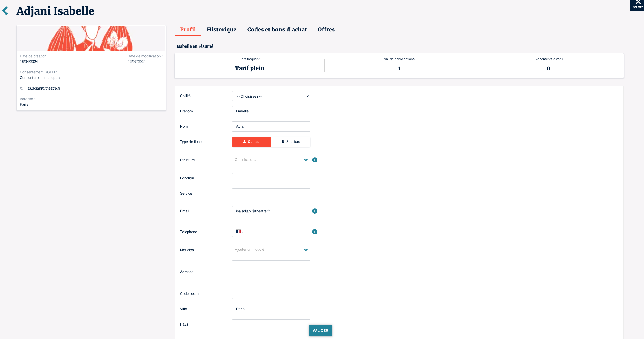
Task: Go to the Offres tab
Action: [x=326, y=29]
